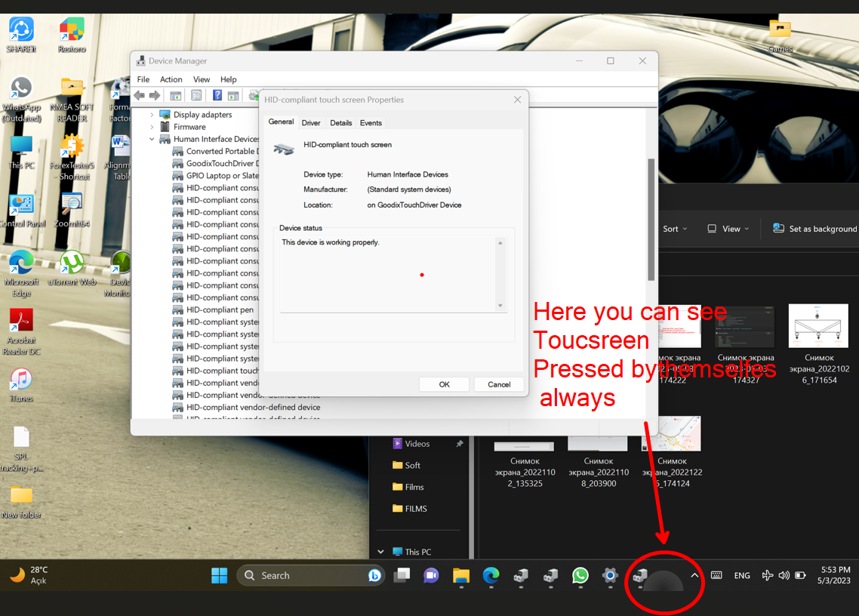This screenshot has height=616, width=859.
Task: Open Microsoft Edge from the taskbar
Action: (491, 576)
